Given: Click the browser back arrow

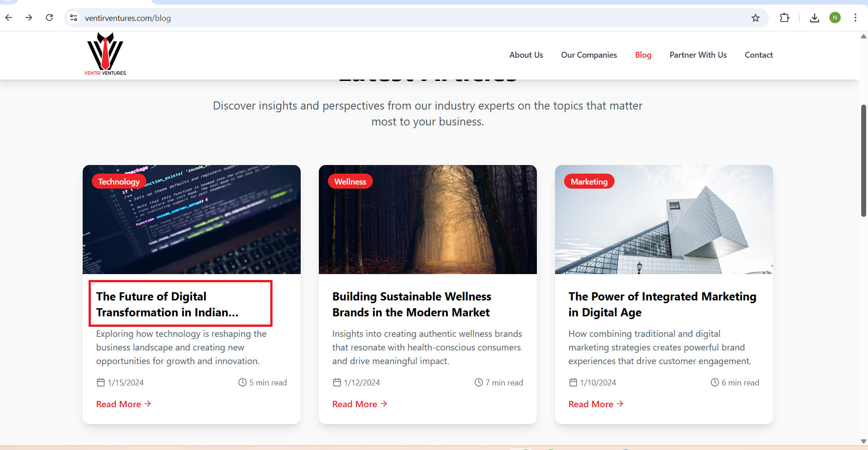Looking at the screenshot, I should coord(9,18).
